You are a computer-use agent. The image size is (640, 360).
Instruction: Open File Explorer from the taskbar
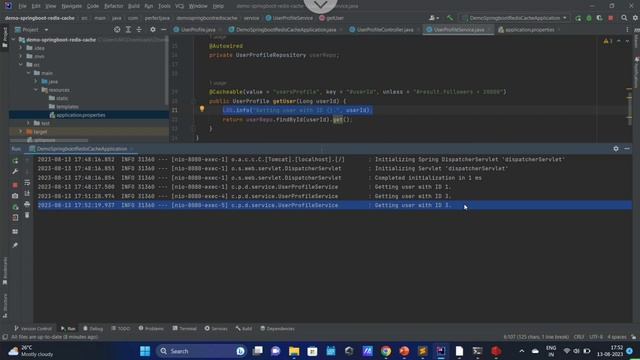pos(294,351)
